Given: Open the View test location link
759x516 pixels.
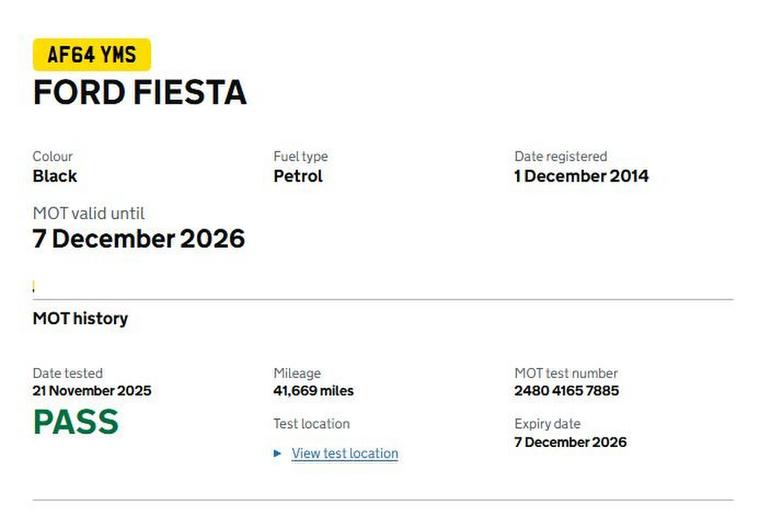Looking at the screenshot, I should tap(344, 454).
